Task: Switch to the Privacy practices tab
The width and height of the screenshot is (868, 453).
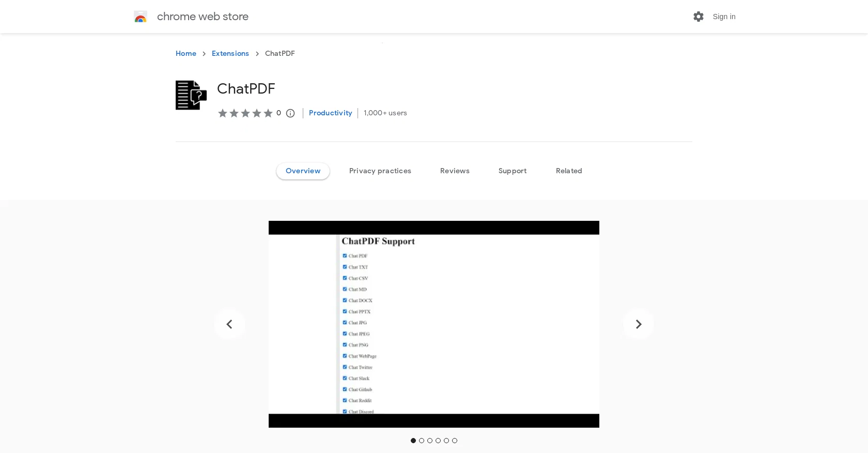Action: [380, 171]
